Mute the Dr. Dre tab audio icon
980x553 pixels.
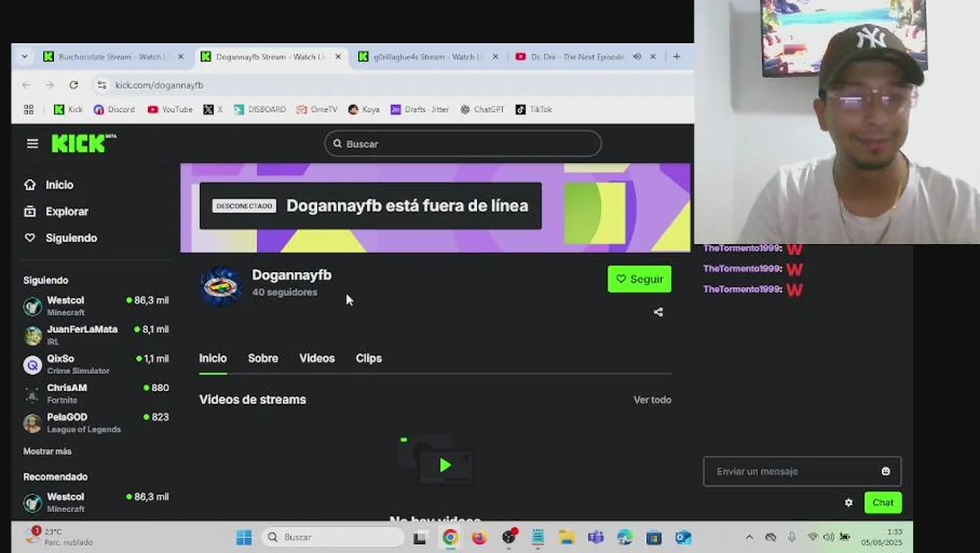pos(637,57)
